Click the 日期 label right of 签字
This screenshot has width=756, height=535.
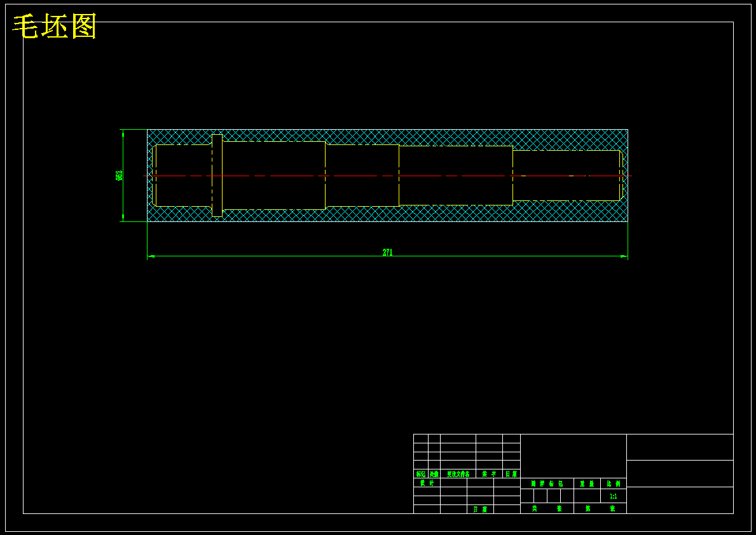click(x=511, y=474)
